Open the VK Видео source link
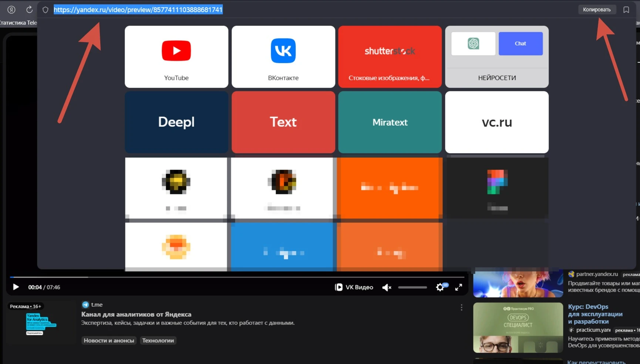 [x=354, y=287]
